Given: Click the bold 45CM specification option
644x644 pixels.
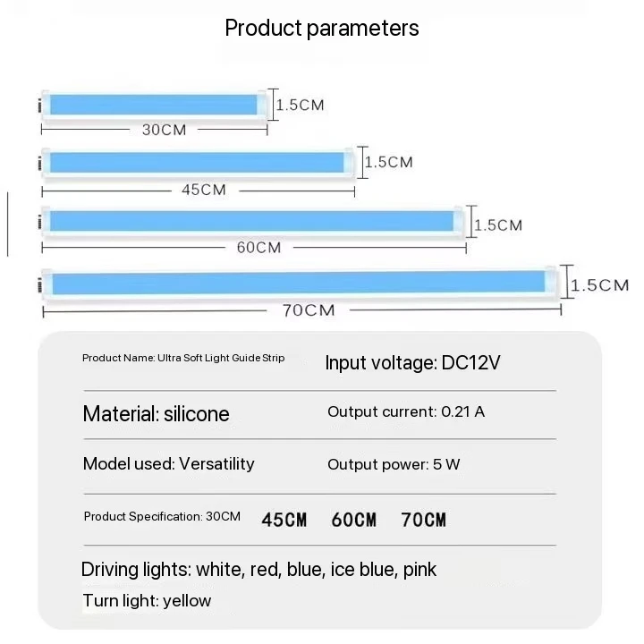Looking at the screenshot, I should point(284,520).
